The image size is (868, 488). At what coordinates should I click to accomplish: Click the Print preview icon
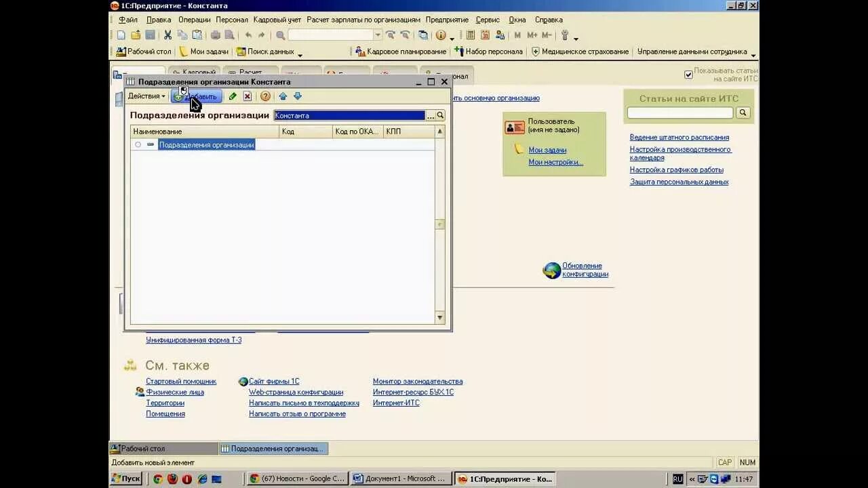(x=229, y=35)
